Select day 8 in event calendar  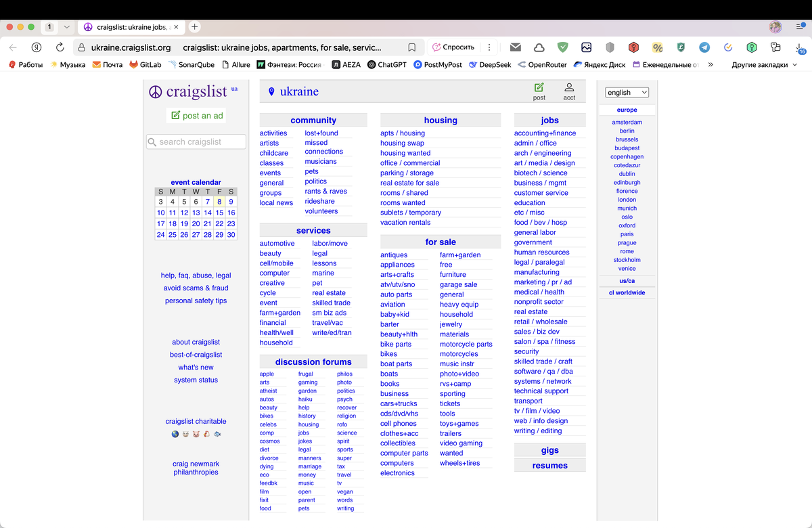coord(219,202)
